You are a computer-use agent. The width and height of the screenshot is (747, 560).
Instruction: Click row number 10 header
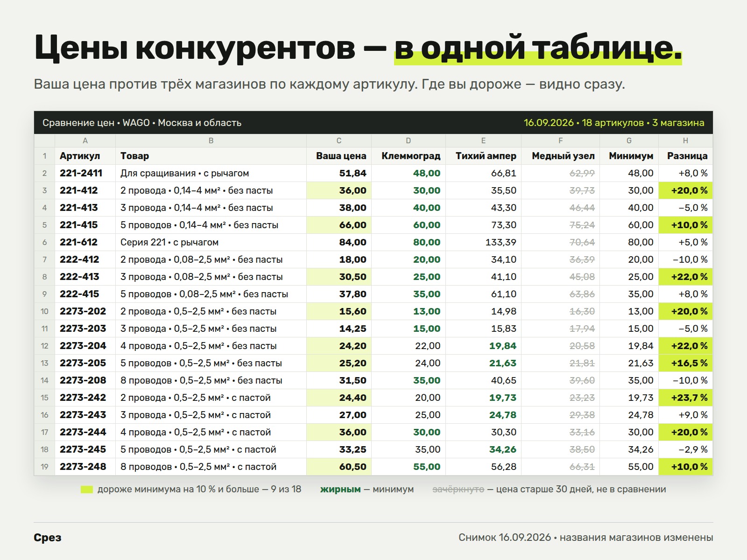(x=44, y=311)
